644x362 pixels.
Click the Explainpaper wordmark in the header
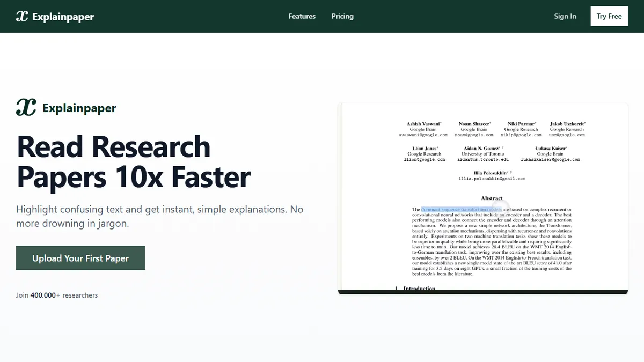[x=63, y=17]
